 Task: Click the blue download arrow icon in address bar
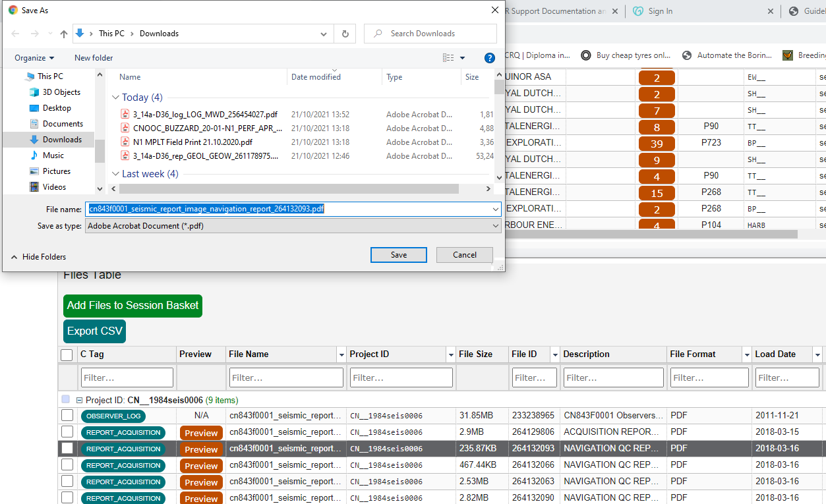coord(80,34)
